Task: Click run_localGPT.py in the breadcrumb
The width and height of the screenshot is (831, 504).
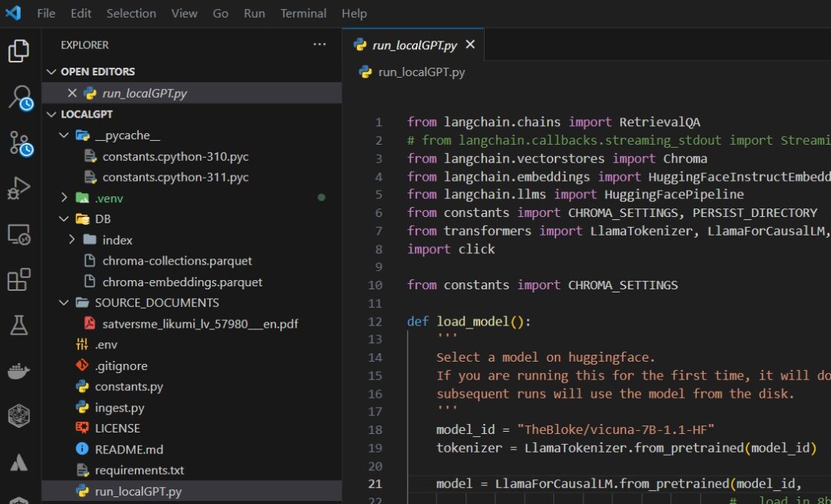Action: (422, 72)
